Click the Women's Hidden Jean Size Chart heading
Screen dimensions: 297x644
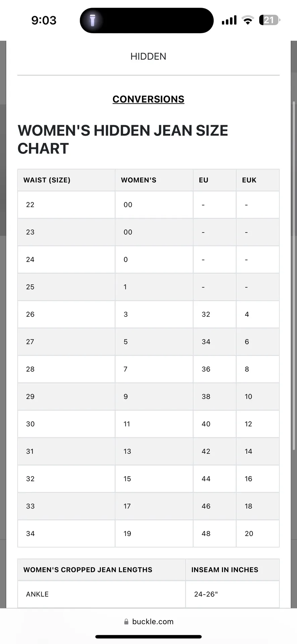coord(123,139)
